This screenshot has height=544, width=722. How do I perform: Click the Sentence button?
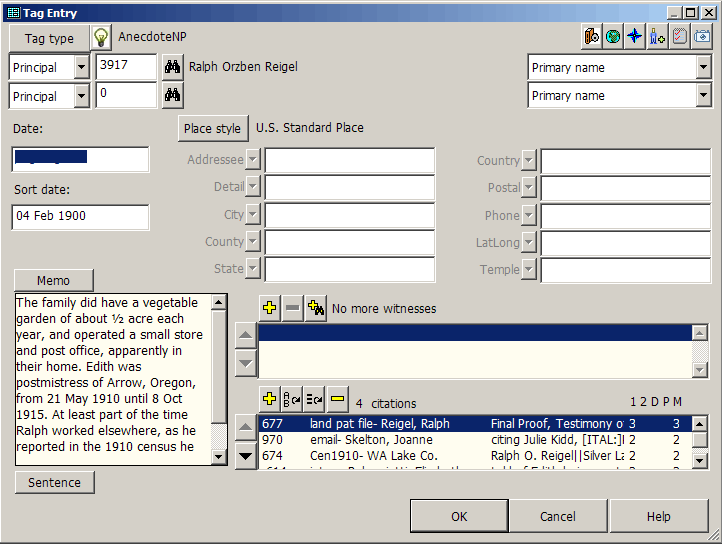(x=54, y=482)
